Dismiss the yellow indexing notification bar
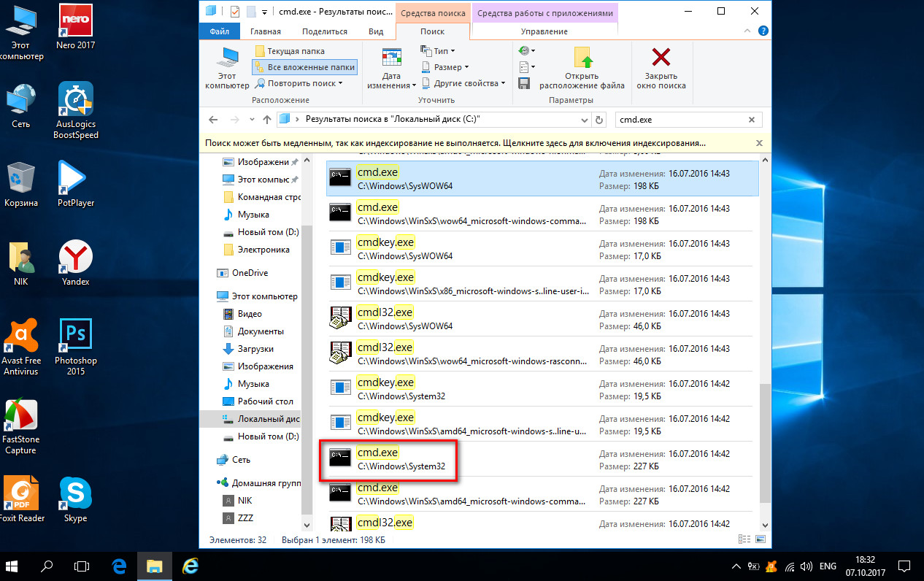The height and width of the screenshot is (581, 924). (759, 144)
